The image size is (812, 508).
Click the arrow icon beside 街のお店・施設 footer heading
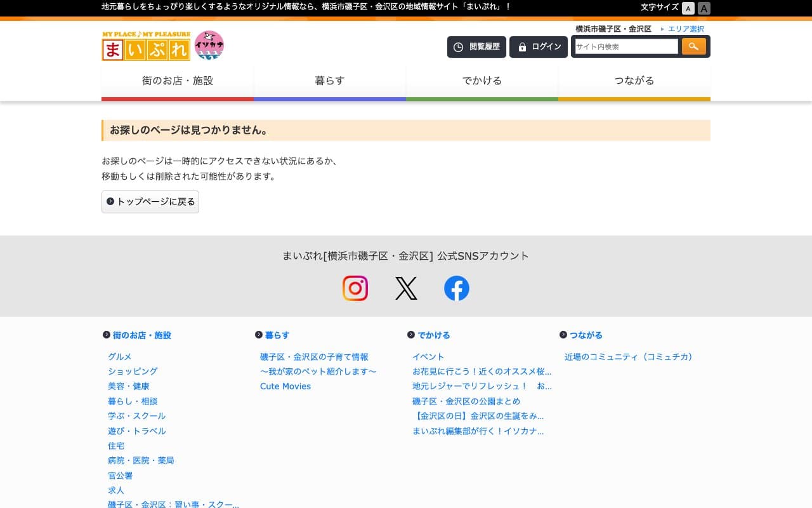pos(107,335)
